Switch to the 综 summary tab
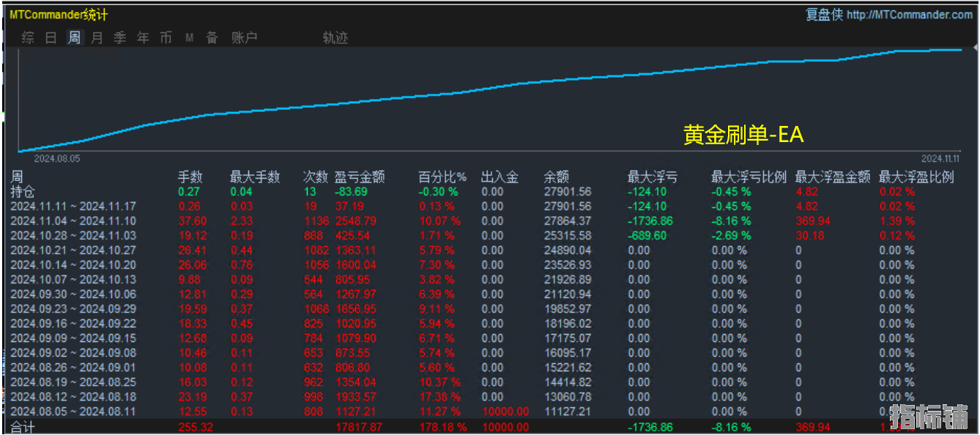 point(28,37)
